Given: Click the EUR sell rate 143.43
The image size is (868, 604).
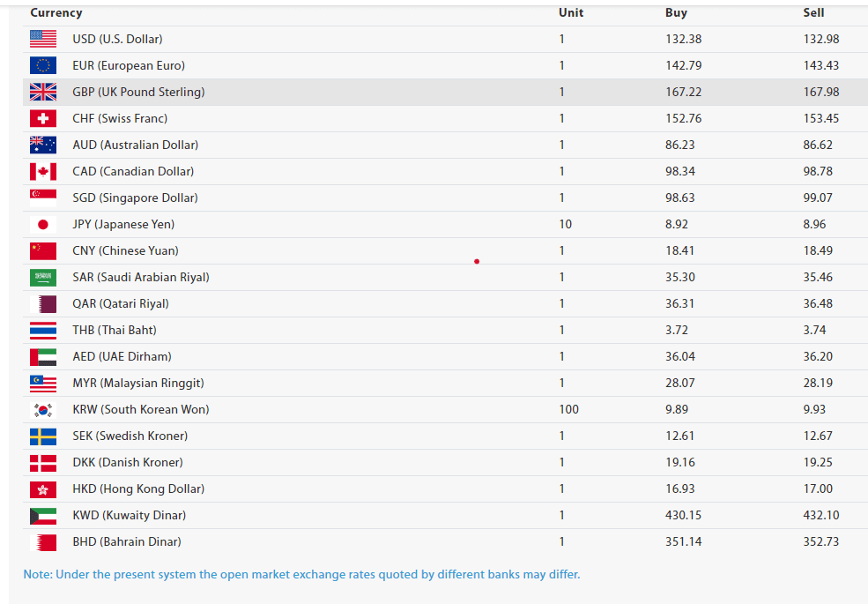Looking at the screenshot, I should pyautogui.click(x=821, y=65).
